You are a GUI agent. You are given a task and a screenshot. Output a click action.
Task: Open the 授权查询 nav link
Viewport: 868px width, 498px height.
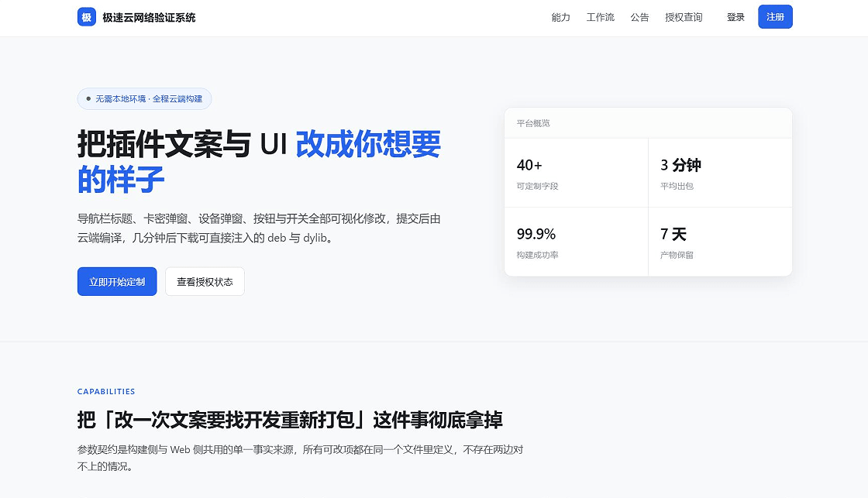point(684,17)
